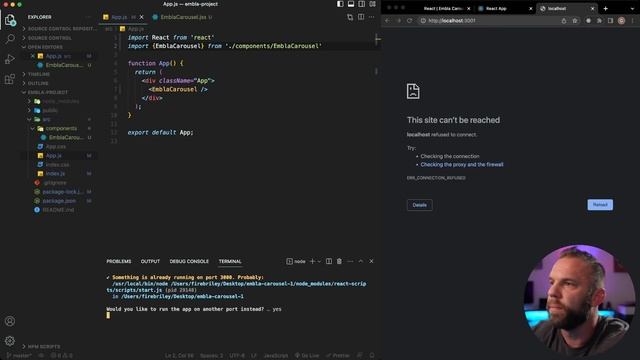Click Prettier in status bar
Image resolution: width=640 pixels, height=360 pixels.
pyautogui.click(x=338, y=356)
